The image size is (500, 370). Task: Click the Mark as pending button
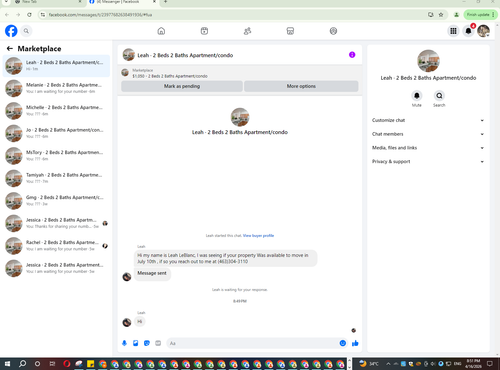point(182,86)
